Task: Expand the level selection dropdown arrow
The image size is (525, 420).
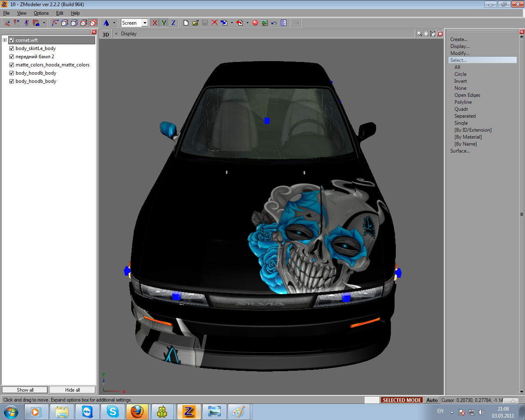Action: (44, 23)
